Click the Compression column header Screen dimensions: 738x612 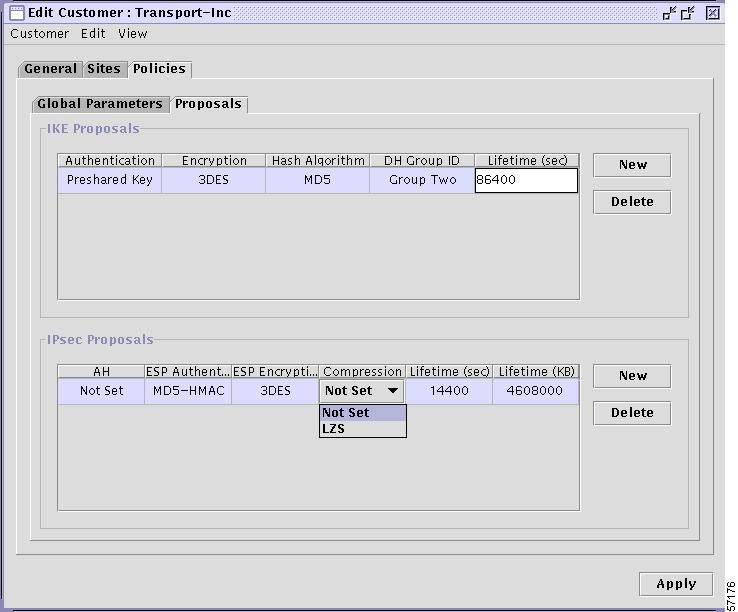click(x=362, y=371)
